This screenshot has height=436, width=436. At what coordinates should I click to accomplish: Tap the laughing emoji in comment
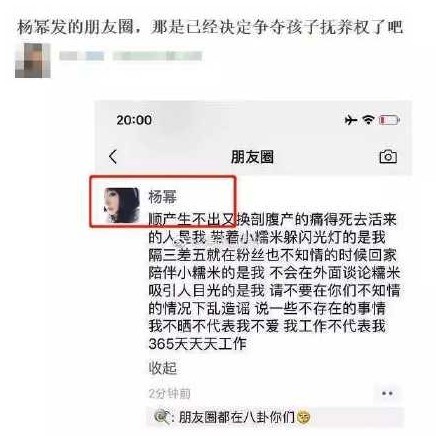pos(303,417)
